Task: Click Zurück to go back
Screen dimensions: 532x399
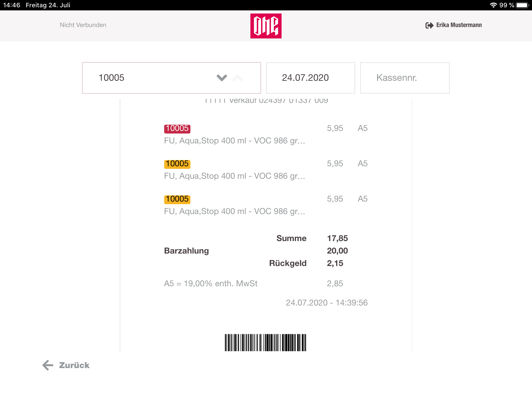Action: pos(74,365)
